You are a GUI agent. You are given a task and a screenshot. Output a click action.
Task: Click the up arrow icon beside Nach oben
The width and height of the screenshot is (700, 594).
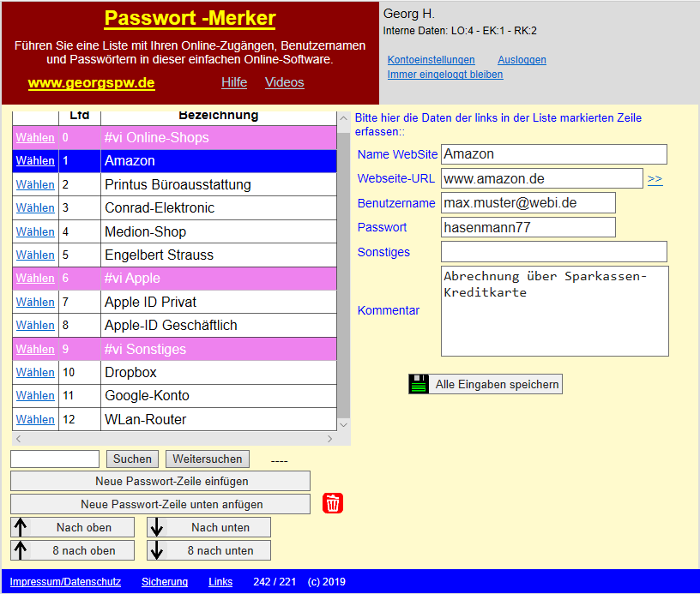[19, 527]
